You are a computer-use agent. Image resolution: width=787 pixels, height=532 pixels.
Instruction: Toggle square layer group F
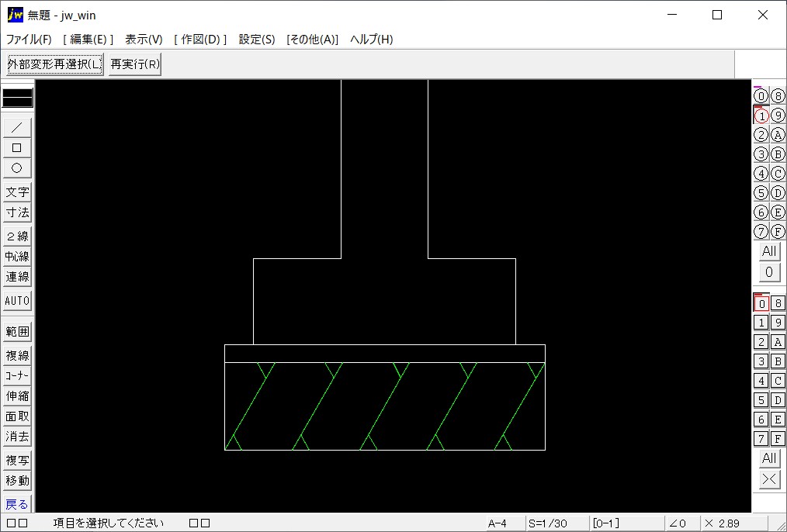(x=778, y=439)
